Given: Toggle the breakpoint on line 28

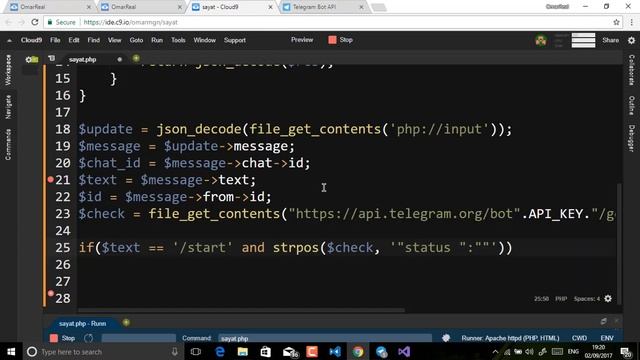Looking at the screenshot, I should coord(50,293).
